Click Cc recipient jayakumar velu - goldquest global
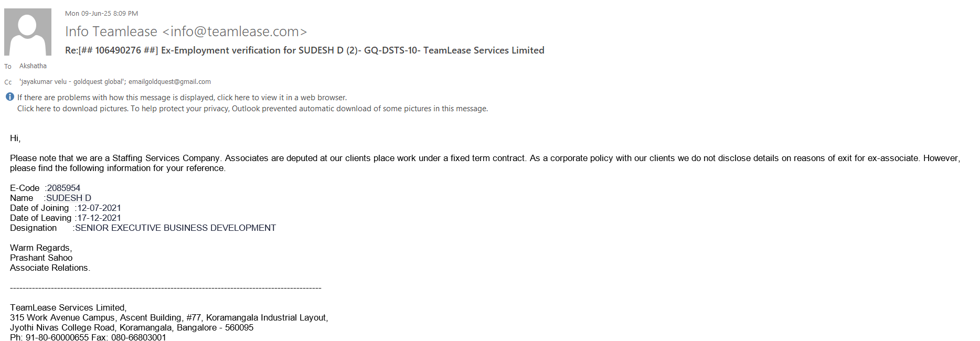980x341 pixels. 72,82
